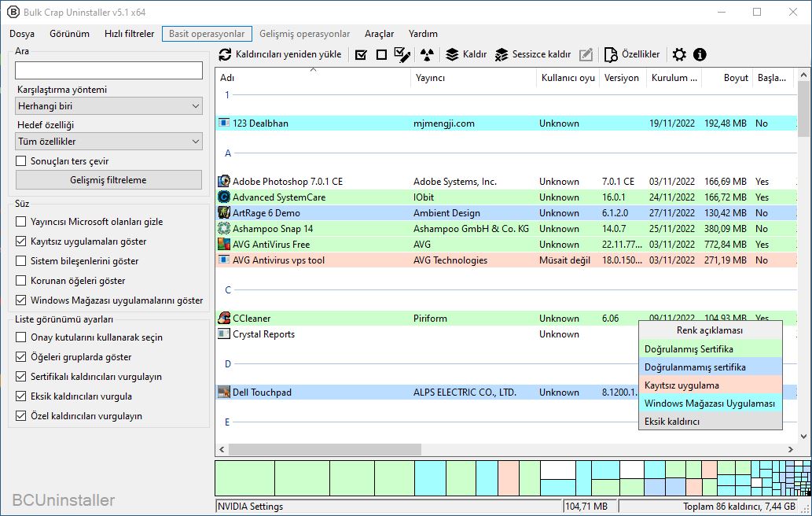Click the AVG Antivirus vps tool icon
Screen dimensions: 812x516
(224, 260)
